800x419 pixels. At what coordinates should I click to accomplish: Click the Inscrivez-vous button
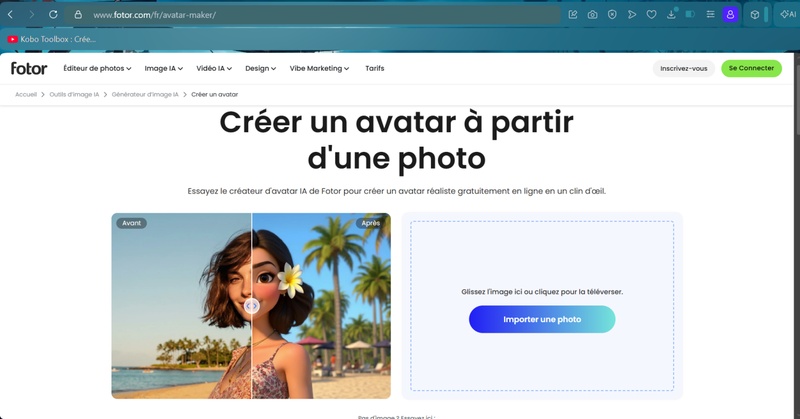[684, 68]
